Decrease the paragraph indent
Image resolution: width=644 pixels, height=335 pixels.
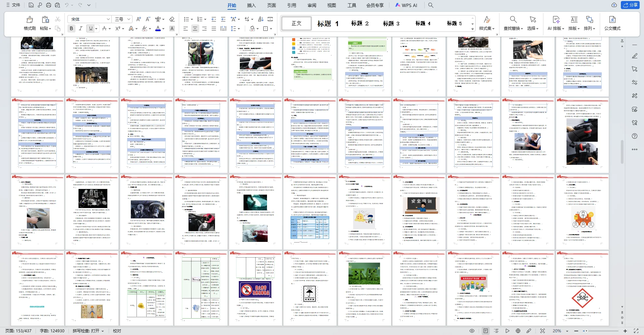[x=214, y=19]
